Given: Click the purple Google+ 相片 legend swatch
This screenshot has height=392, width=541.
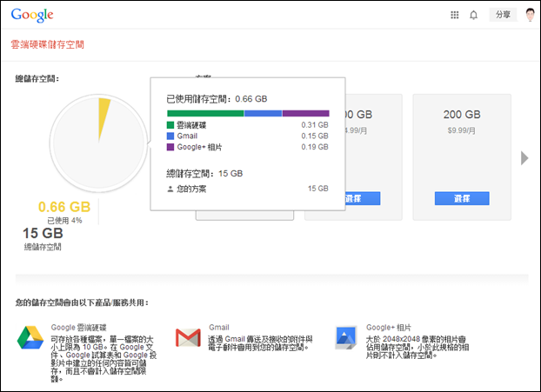Looking at the screenshot, I should [x=170, y=147].
